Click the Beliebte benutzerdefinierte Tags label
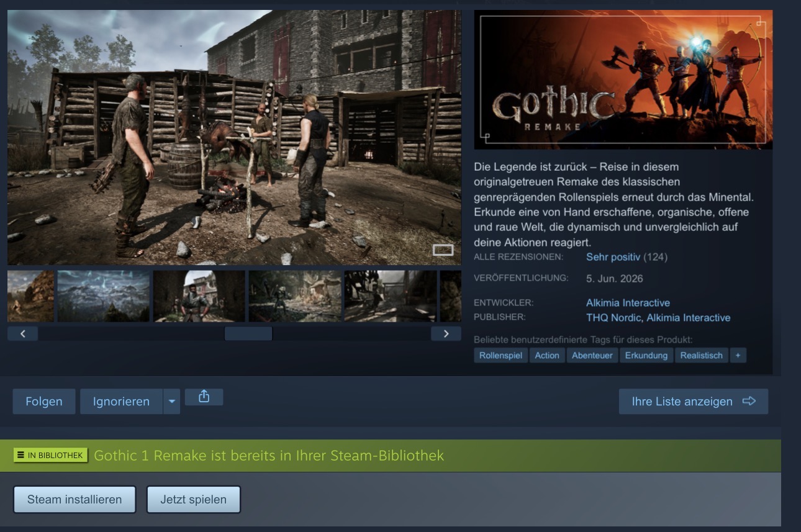This screenshot has width=801, height=532. coord(583,340)
